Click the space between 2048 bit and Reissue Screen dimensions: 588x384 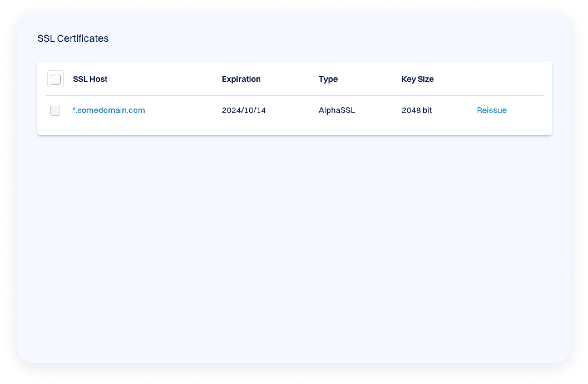click(454, 110)
